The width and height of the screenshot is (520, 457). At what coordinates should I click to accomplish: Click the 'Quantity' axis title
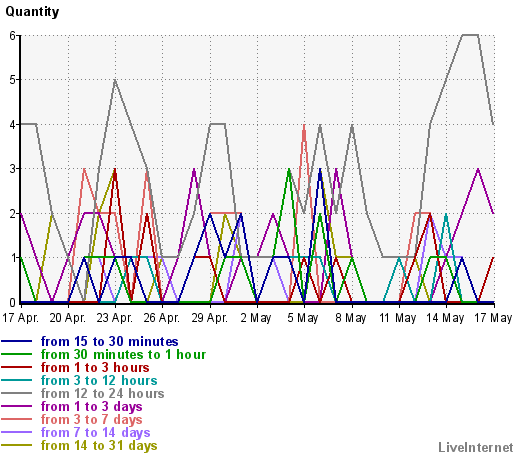[32, 12]
